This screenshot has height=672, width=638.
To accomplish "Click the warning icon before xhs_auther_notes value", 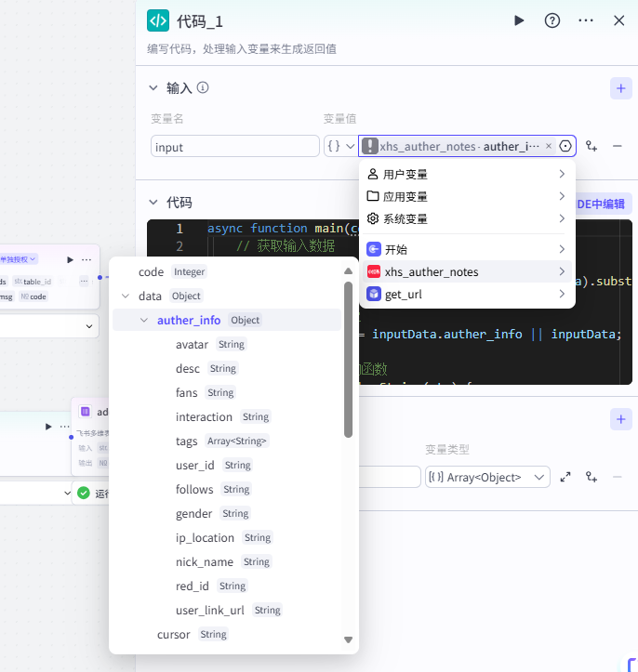I will pos(369,146).
